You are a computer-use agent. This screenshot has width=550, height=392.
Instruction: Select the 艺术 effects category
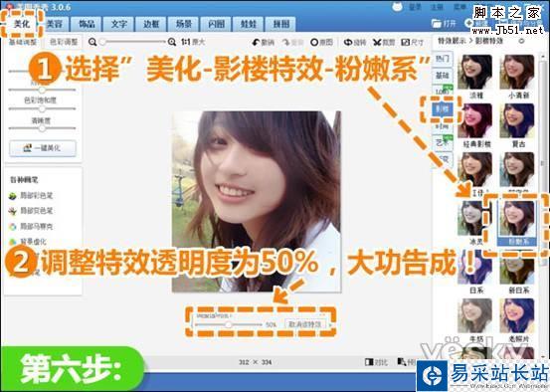(x=443, y=142)
